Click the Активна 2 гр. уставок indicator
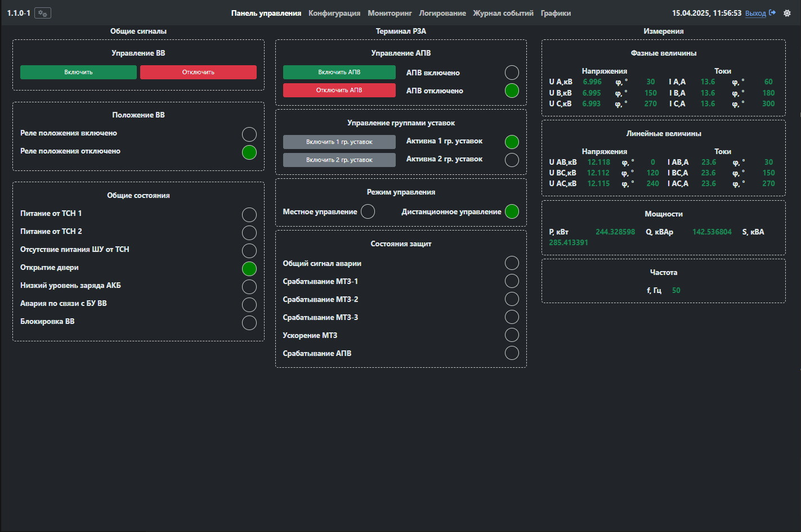The image size is (801, 532). pyautogui.click(x=512, y=160)
